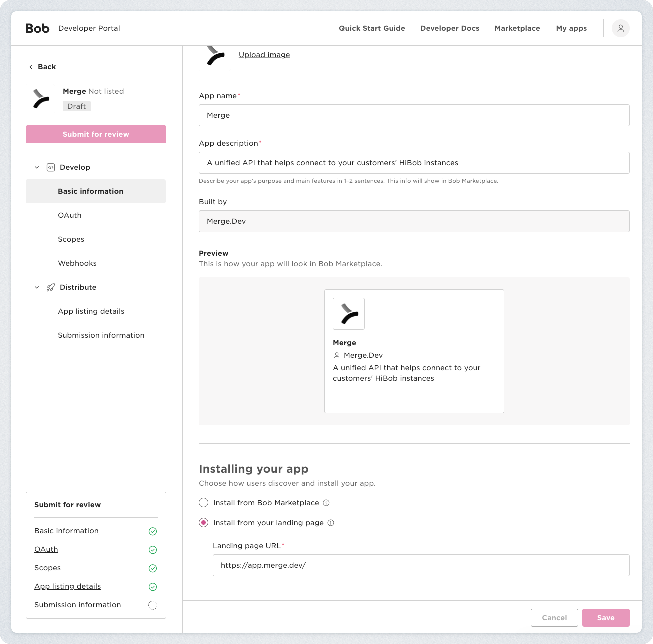
Task: Click the back arrow chevron icon
Action: [31, 67]
